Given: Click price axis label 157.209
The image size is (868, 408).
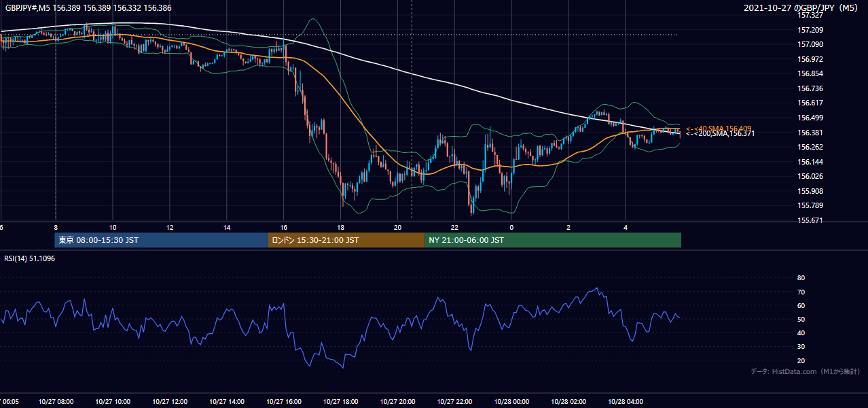Looking at the screenshot, I should [810, 30].
